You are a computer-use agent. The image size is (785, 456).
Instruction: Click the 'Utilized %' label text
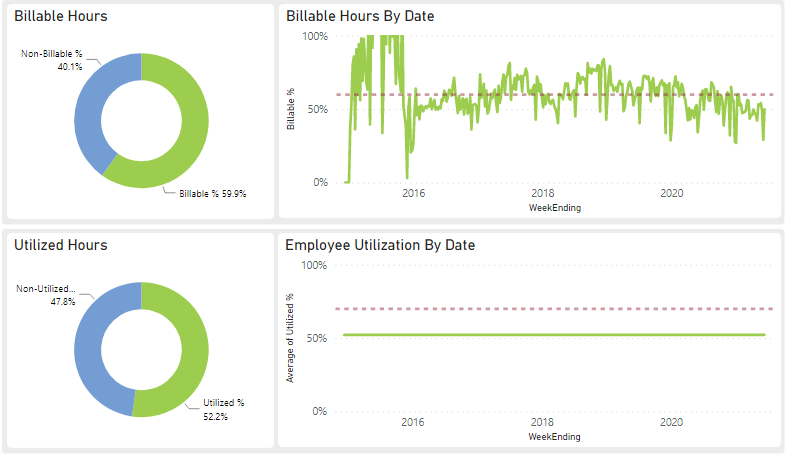click(x=223, y=402)
